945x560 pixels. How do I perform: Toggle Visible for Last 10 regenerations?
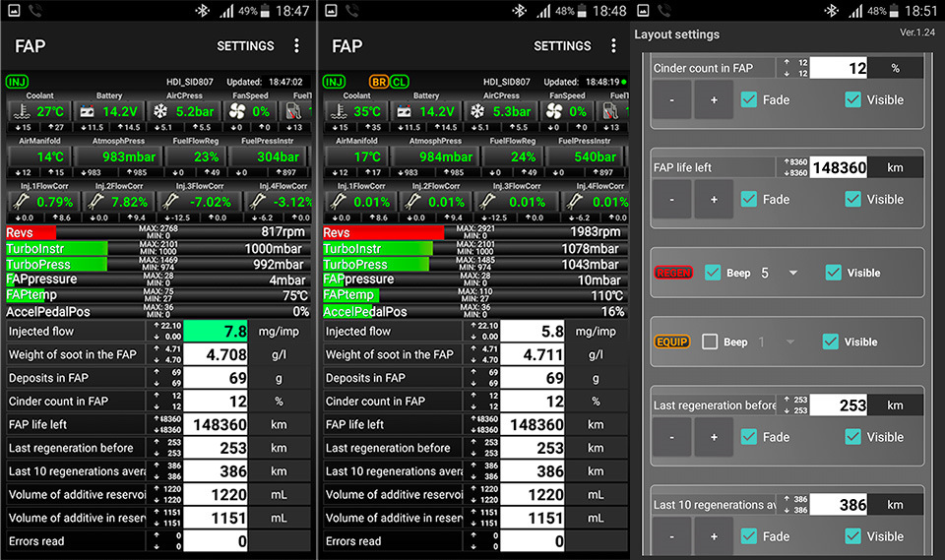click(x=853, y=536)
